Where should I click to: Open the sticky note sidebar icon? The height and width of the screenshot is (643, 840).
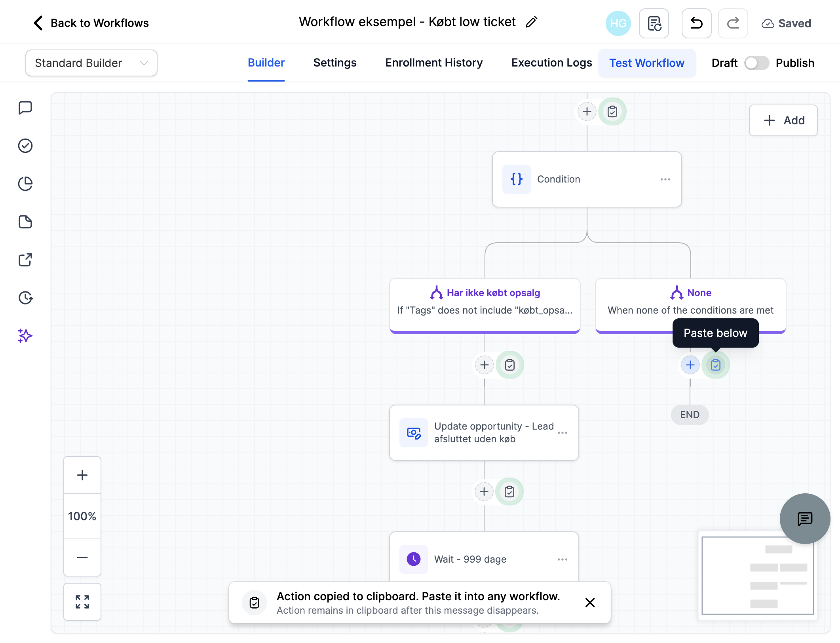pyautogui.click(x=25, y=222)
